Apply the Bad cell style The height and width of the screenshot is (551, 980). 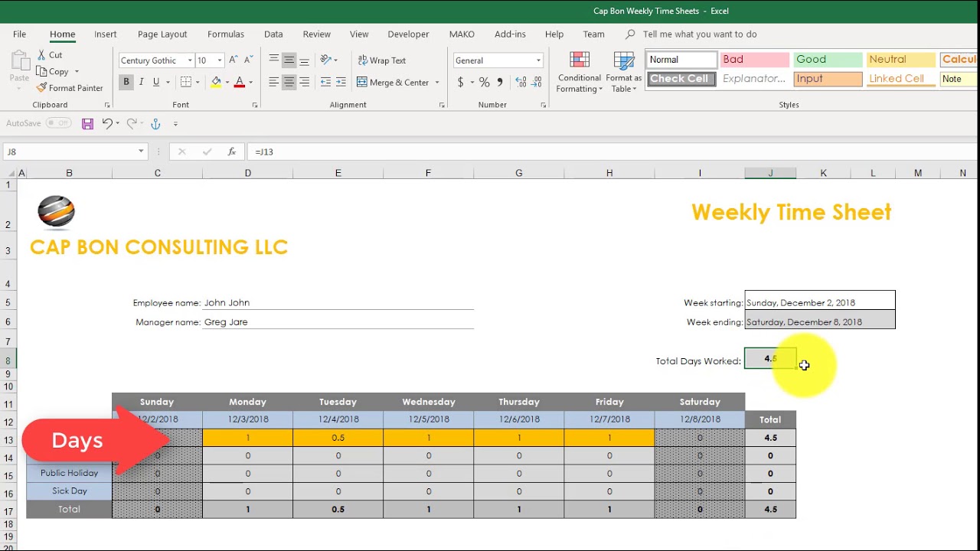point(755,60)
